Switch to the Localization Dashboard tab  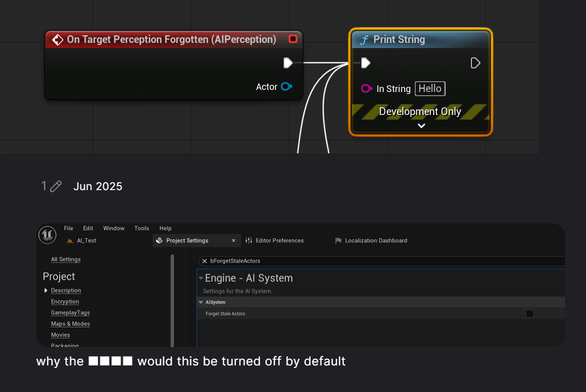(x=371, y=241)
